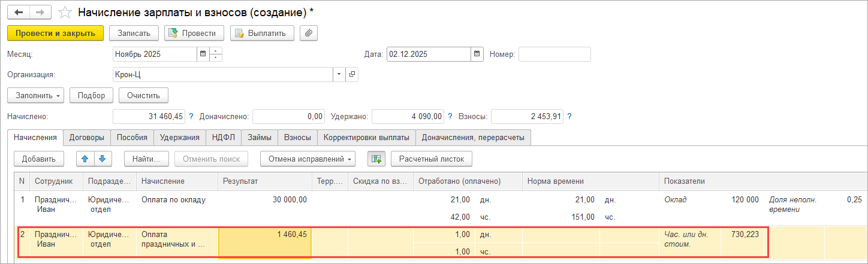Switch to the Корректировки выплаты tab
Viewport: 868px width, 264px height.
click(366, 137)
